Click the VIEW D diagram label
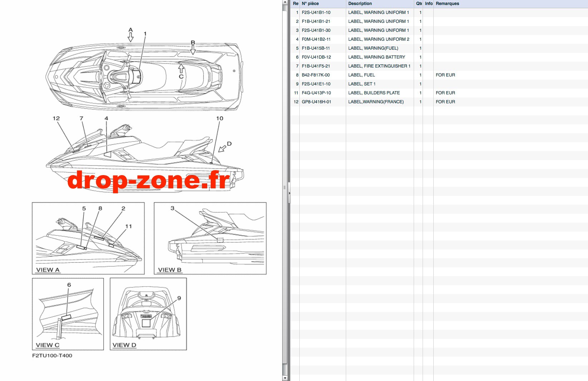The height and width of the screenshot is (381, 588). pyautogui.click(x=124, y=345)
